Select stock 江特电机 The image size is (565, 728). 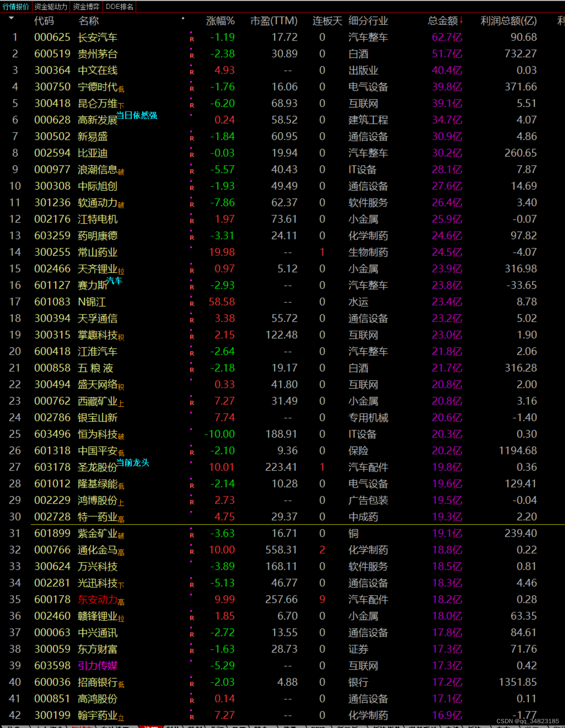click(x=98, y=219)
